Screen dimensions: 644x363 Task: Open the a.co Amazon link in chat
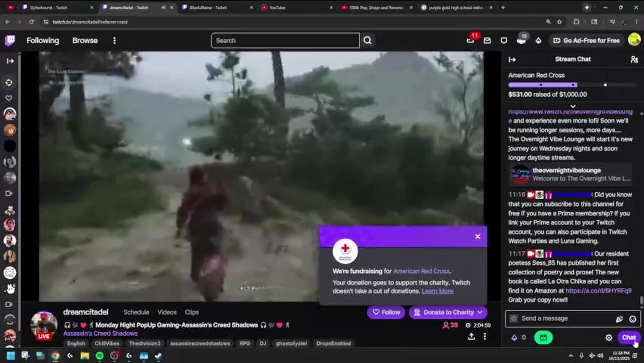598,291
